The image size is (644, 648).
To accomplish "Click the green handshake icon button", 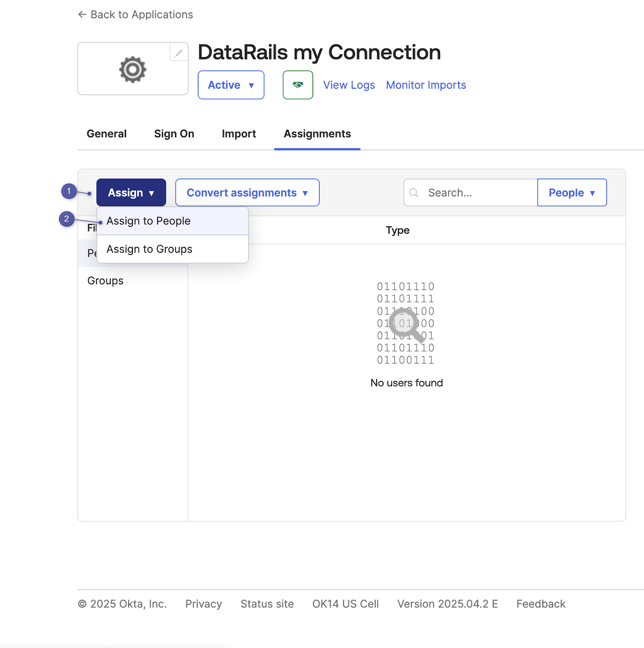I will coord(297,85).
